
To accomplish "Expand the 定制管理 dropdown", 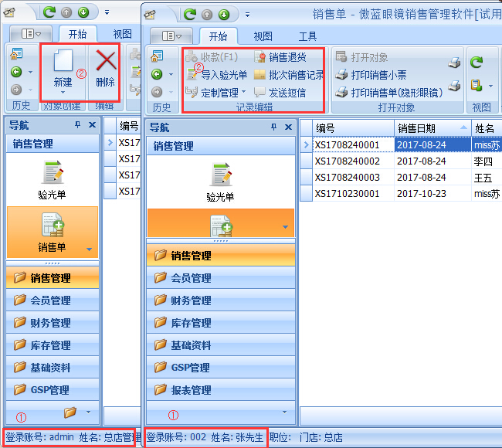I will tap(243, 93).
